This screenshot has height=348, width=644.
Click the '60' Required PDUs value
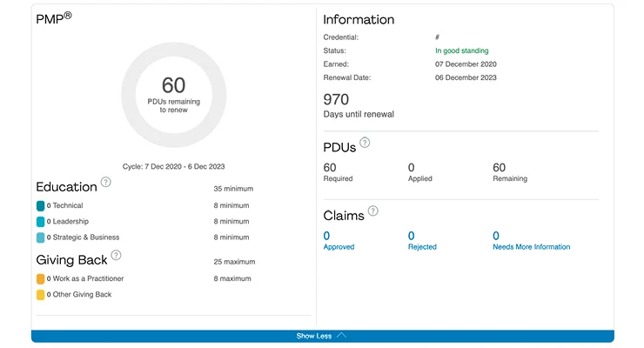click(x=330, y=167)
